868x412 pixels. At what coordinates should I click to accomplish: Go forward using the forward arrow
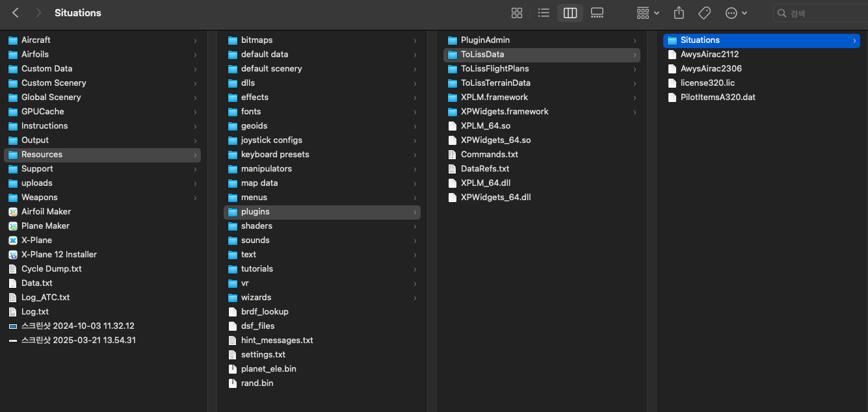click(x=38, y=13)
